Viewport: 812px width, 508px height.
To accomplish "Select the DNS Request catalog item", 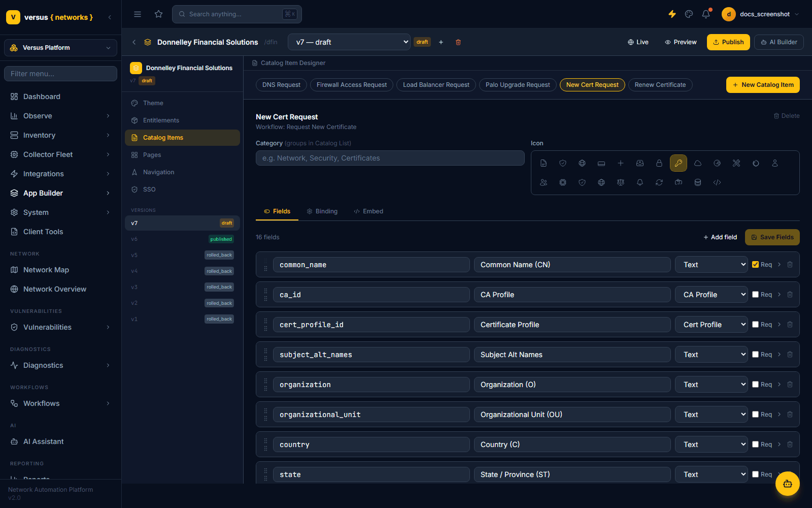I will tap(281, 85).
